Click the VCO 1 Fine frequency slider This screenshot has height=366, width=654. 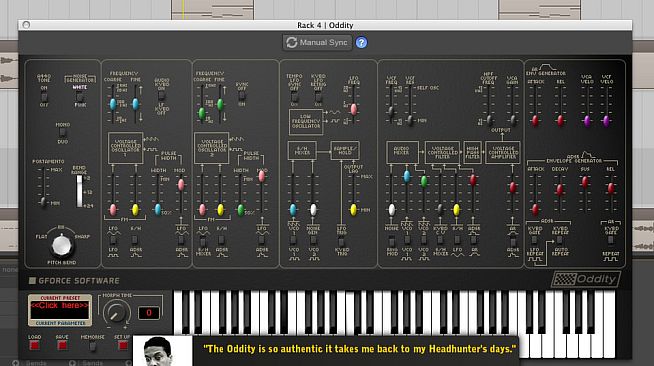tap(135, 104)
